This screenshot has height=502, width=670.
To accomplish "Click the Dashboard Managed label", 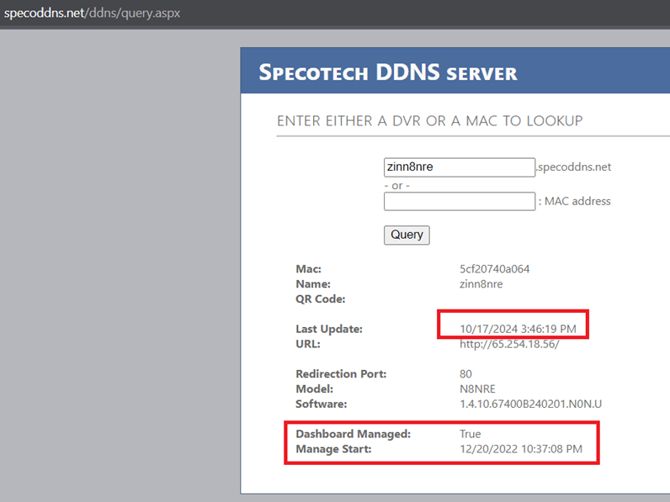I will pyautogui.click(x=353, y=434).
